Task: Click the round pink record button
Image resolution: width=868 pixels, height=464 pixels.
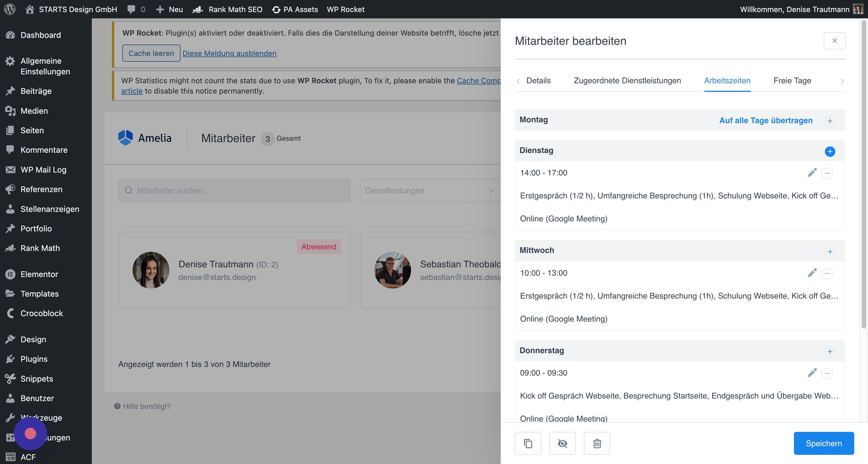Action: coord(30,433)
